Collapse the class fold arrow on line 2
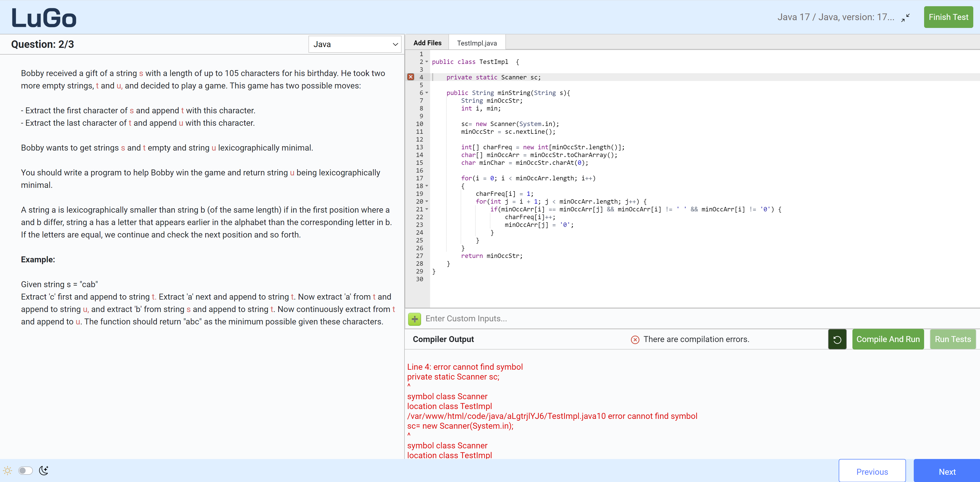The height and width of the screenshot is (482, 980). (426, 62)
